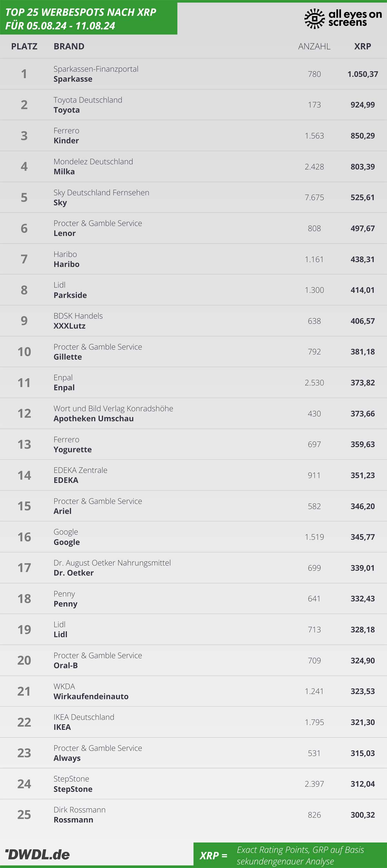Click the Toyota brand name
Screen dimensions: 387x868
[x=67, y=110]
